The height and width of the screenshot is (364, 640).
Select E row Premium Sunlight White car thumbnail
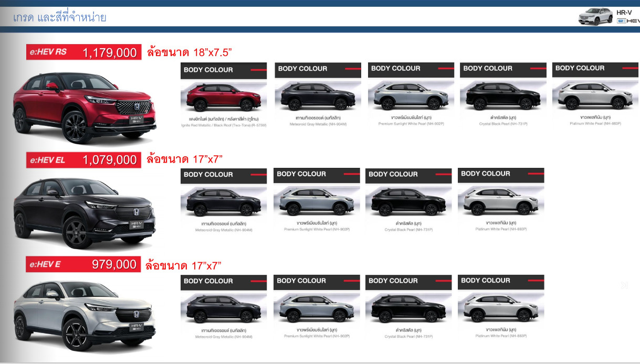317,309
